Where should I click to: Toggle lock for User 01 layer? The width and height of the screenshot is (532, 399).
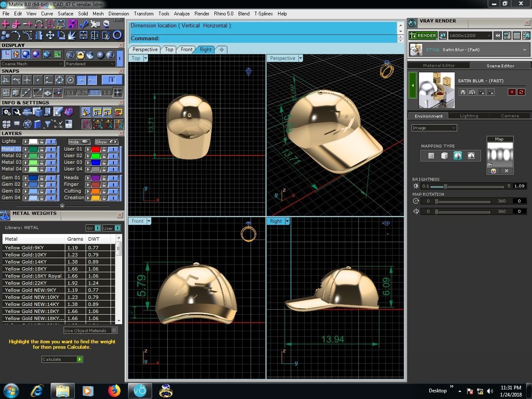(104, 149)
